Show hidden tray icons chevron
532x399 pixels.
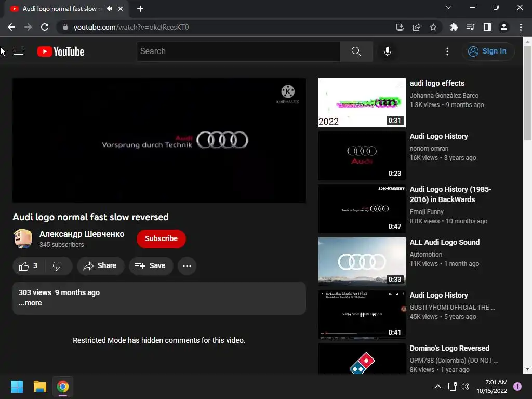pyautogui.click(x=437, y=387)
